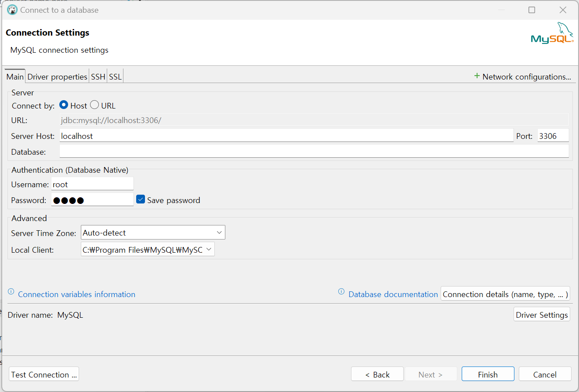This screenshot has height=392, width=579.
Task: Click info icon beside Database documentation
Action: [x=341, y=292]
